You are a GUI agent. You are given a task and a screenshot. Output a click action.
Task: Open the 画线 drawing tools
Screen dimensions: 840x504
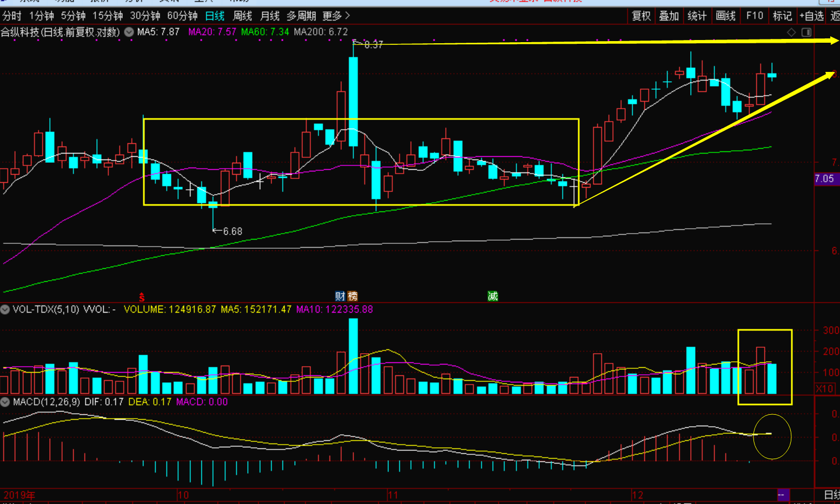(x=726, y=16)
